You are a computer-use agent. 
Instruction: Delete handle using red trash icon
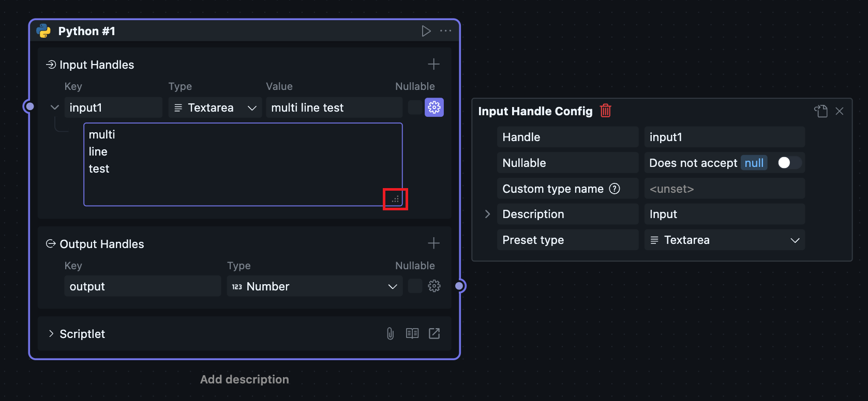click(x=605, y=111)
